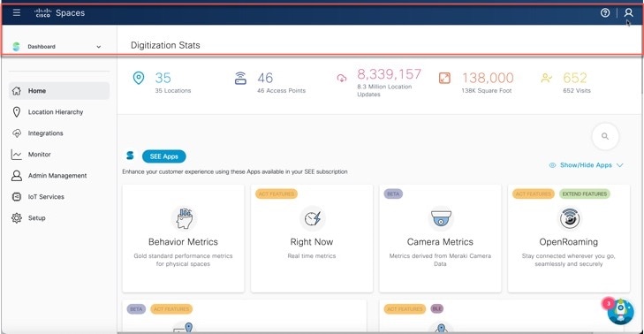The image size is (644, 334).
Task: Open the OpenRoaming app card
Action: click(569, 239)
